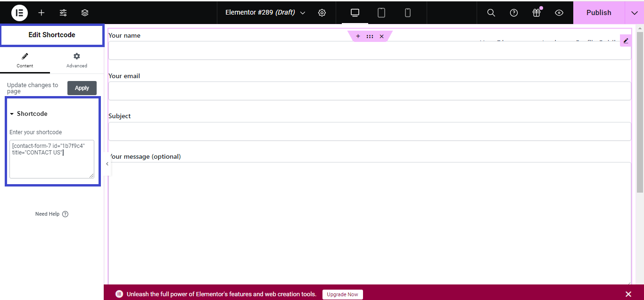Click the Elementor logo icon
This screenshot has width=644, height=300.
click(x=19, y=13)
